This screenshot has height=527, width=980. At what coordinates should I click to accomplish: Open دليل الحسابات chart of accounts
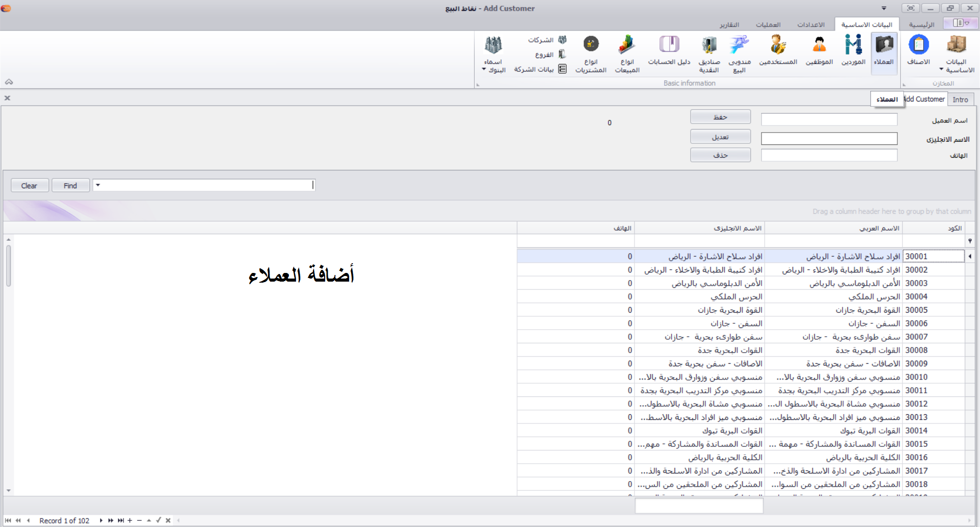tap(669, 51)
